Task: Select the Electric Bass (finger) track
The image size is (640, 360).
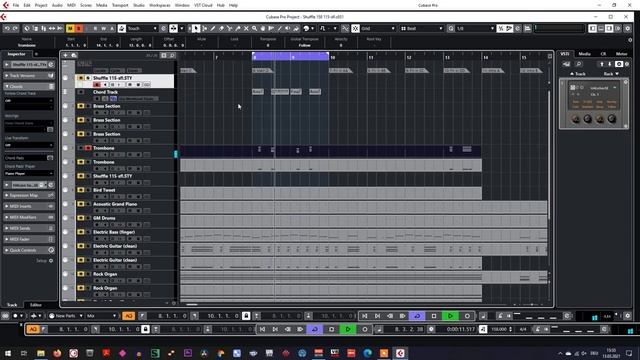Action: point(114,232)
